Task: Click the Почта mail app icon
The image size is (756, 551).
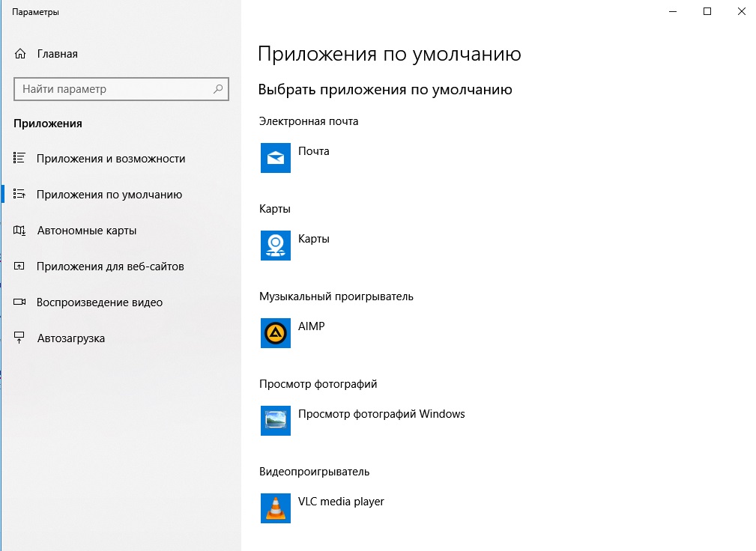Action: coord(275,158)
